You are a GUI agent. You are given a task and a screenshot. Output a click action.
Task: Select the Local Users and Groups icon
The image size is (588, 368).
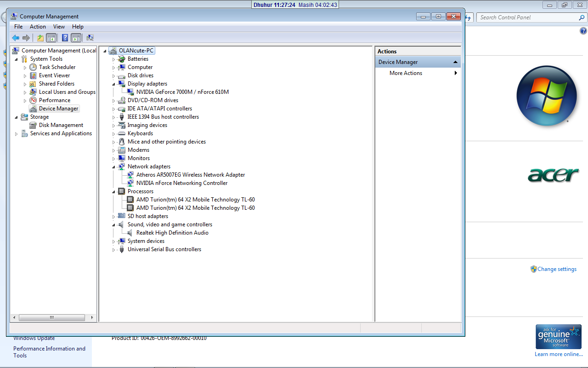(x=33, y=92)
